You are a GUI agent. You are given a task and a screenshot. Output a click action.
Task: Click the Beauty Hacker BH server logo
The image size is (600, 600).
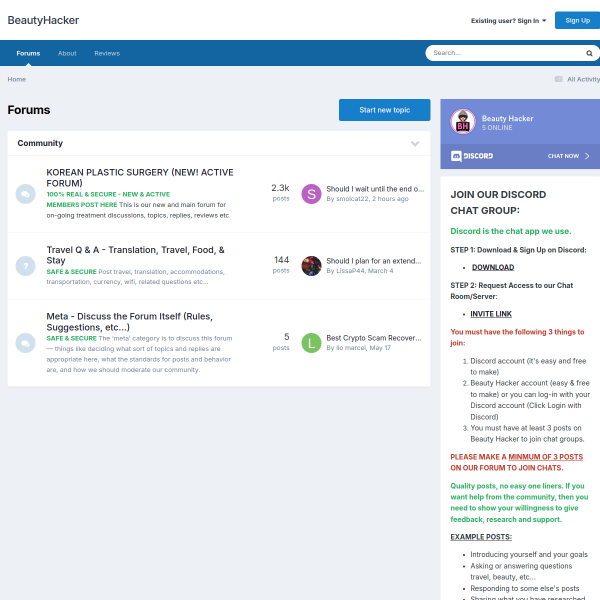463,122
